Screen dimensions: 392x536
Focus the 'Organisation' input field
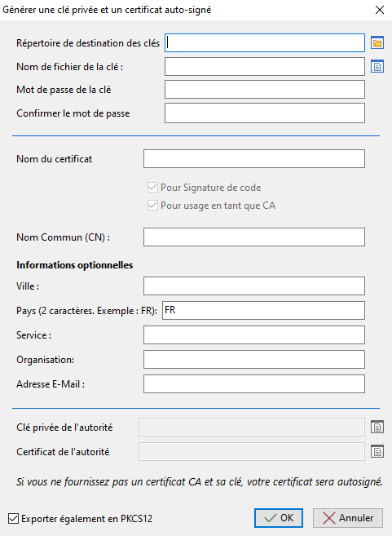pos(254,359)
